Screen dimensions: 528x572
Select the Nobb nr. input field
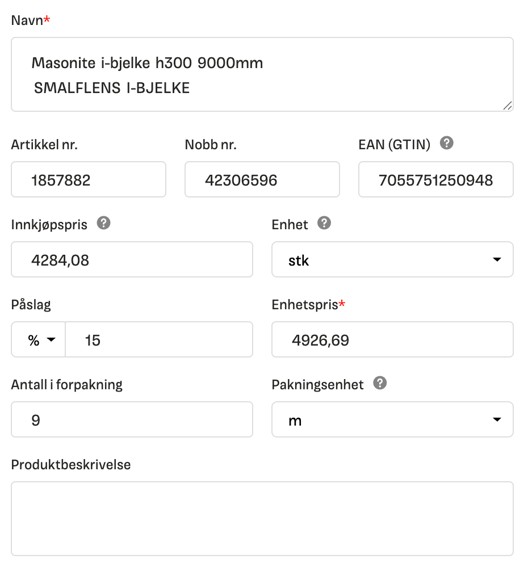(x=262, y=179)
